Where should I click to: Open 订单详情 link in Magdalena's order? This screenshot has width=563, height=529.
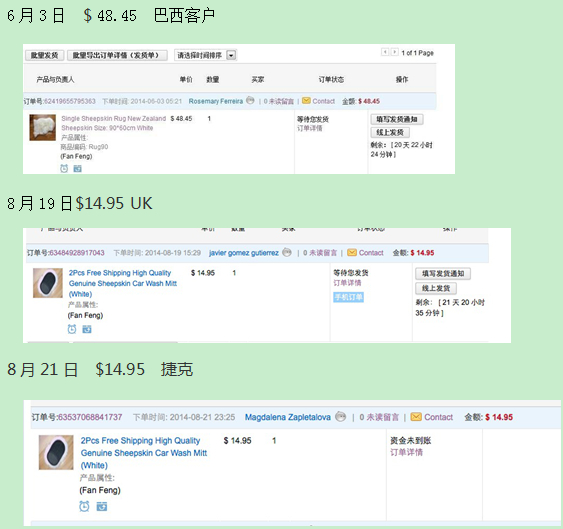pos(406,452)
